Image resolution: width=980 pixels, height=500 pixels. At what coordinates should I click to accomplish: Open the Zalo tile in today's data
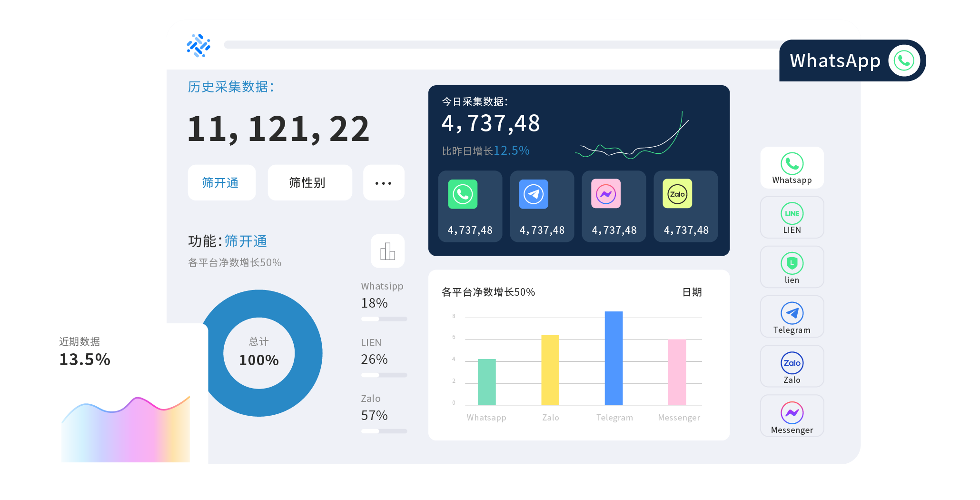[686, 206]
